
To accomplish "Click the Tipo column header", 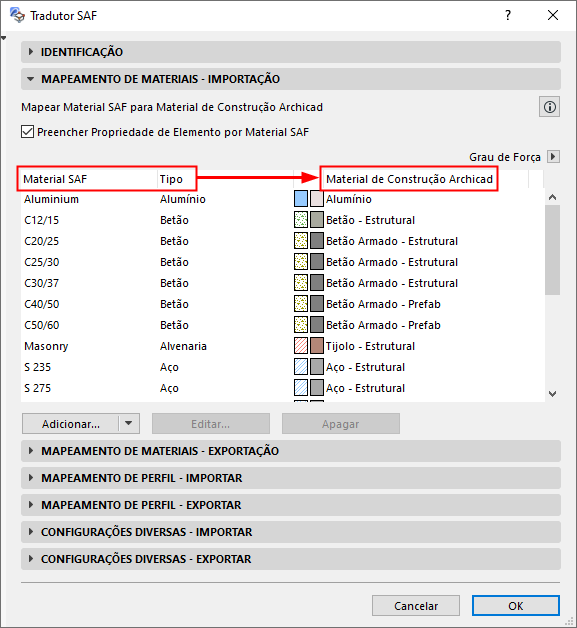I will point(225,179).
